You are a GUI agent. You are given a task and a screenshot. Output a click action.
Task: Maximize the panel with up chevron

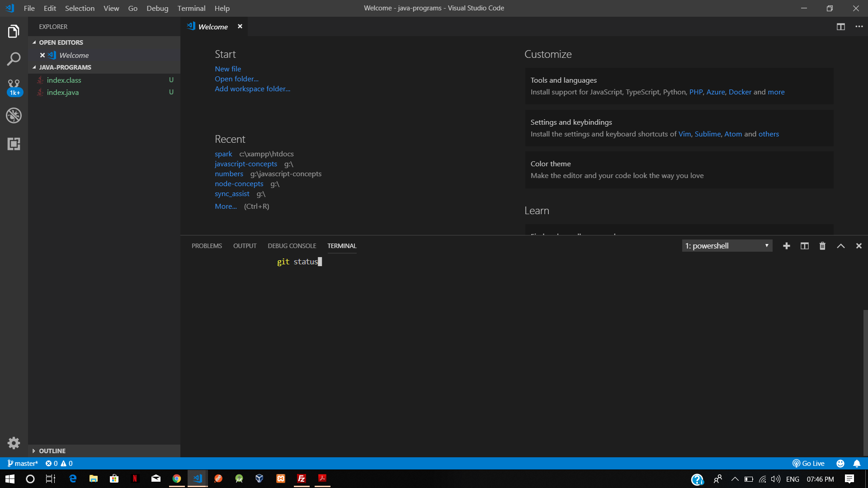tap(840, 246)
